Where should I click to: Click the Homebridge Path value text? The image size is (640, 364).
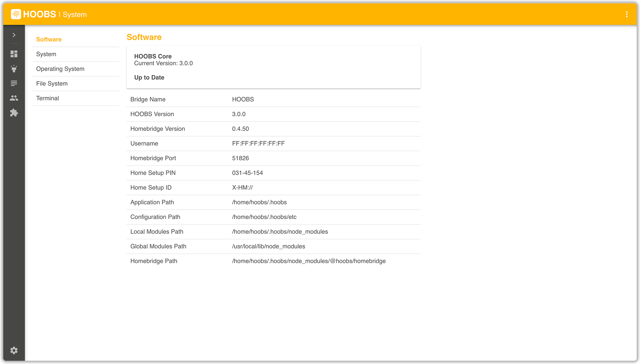[x=308, y=261]
